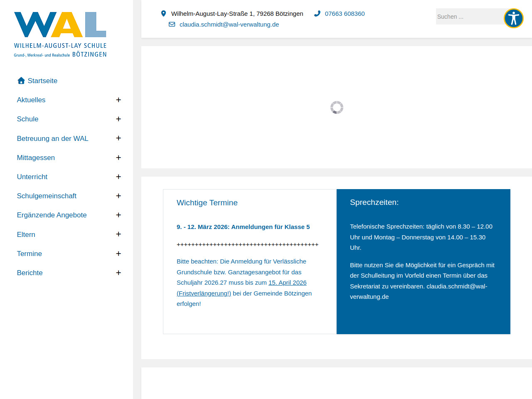Focus the Suchen search field
The height and width of the screenshot is (399, 532).
(x=468, y=17)
